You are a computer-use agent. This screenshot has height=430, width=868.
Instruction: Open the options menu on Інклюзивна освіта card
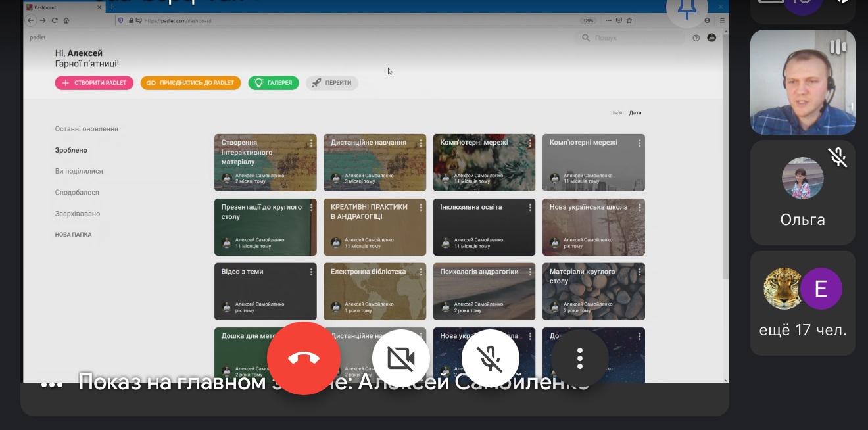point(529,207)
